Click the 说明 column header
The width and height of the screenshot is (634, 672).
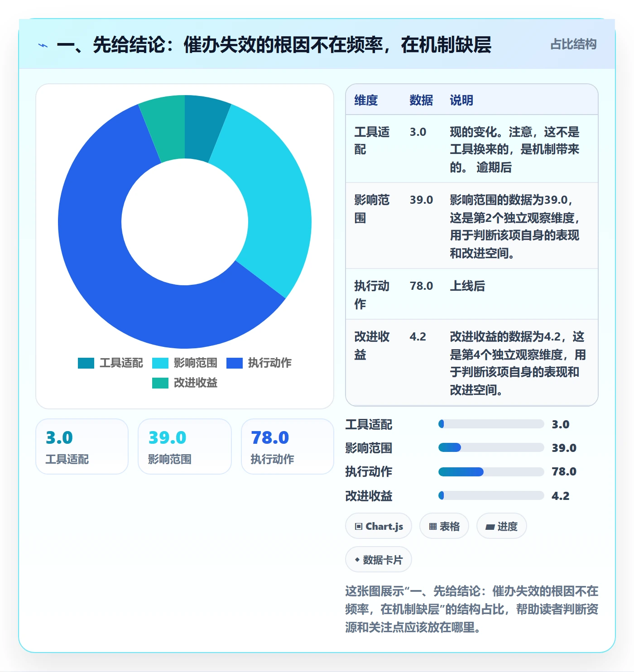click(x=461, y=100)
